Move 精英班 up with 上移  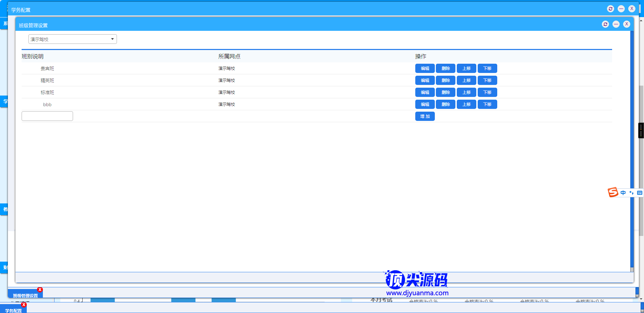(466, 80)
